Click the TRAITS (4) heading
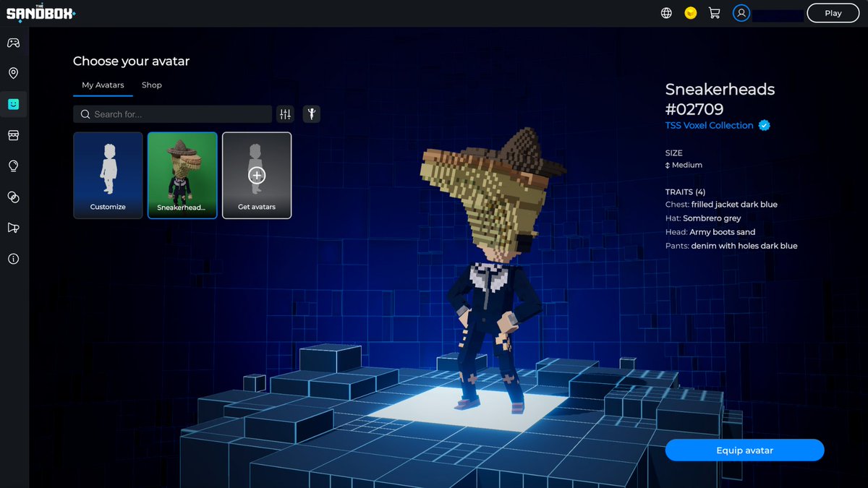The height and width of the screenshot is (488, 868). coord(685,192)
